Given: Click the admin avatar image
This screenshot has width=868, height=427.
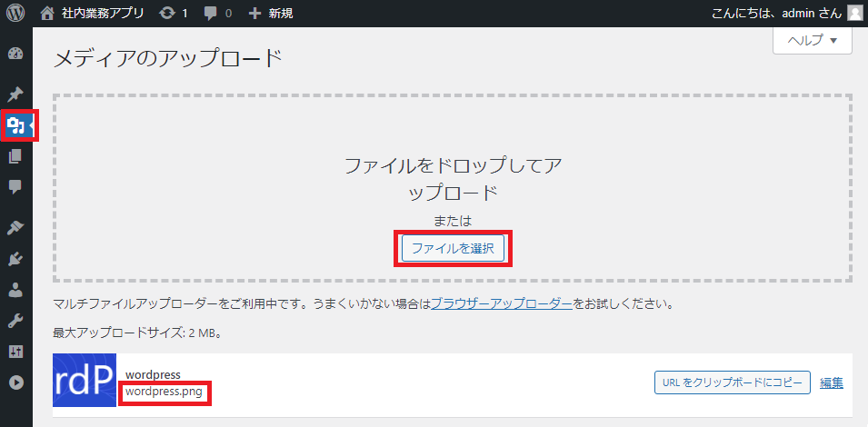Looking at the screenshot, I should pyautogui.click(x=854, y=13).
